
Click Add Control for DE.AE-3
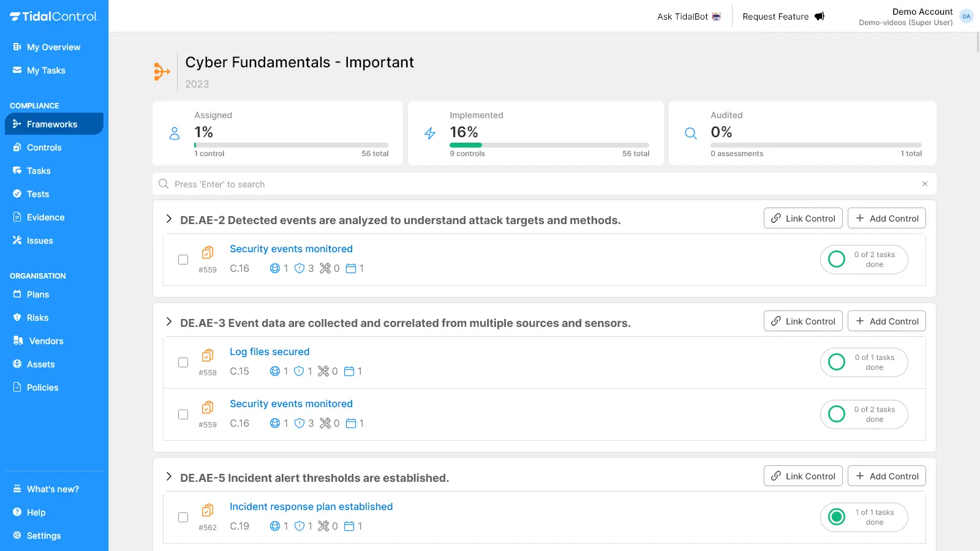[886, 321]
